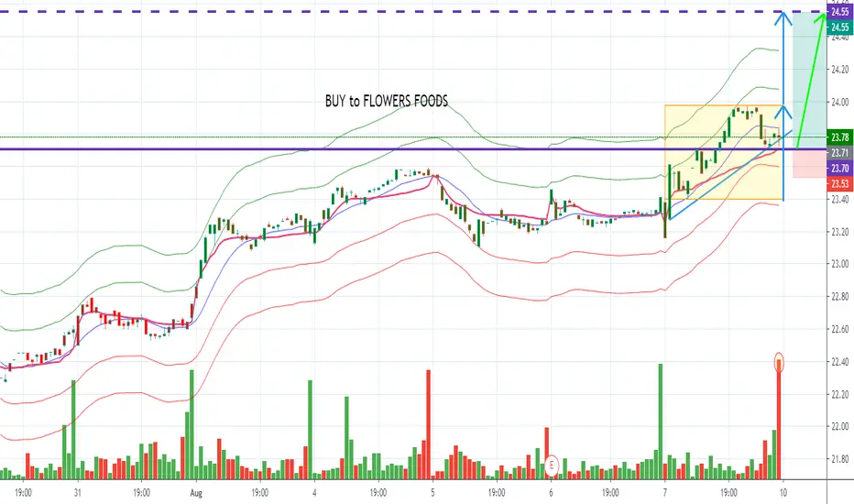Screen dimensions: 854x504
Task: Click the 24.00 tick on the price axis
Action: pyautogui.click(x=840, y=102)
